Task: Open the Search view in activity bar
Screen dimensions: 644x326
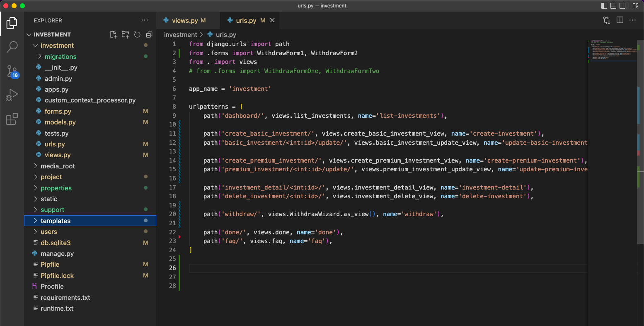Action: (x=12, y=47)
